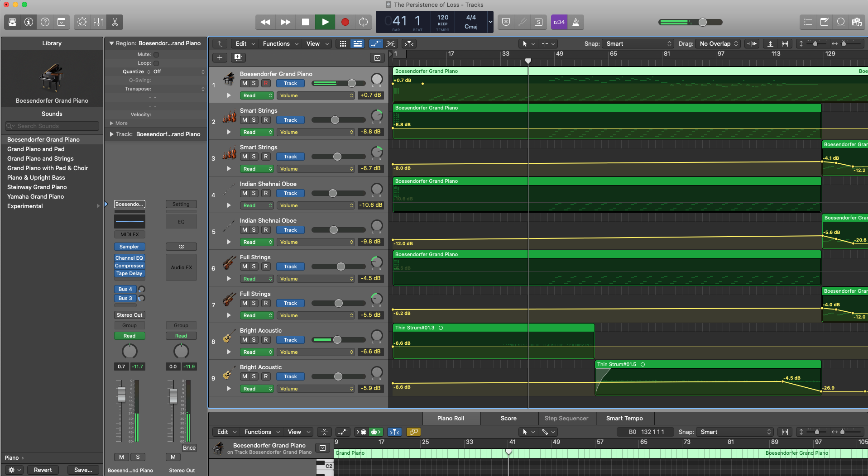The height and width of the screenshot is (476, 868).
Task: Start playback with the Play button
Action: pyautogui.click(x=325, y=22)
